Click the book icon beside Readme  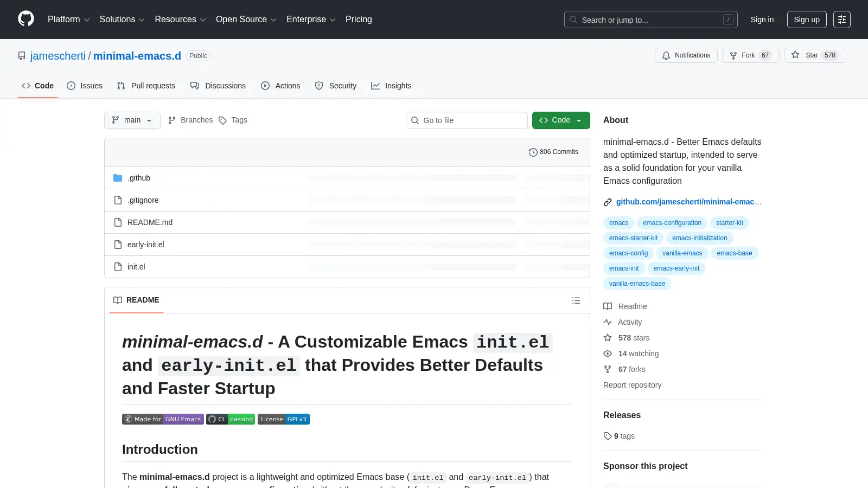point(608,306)
